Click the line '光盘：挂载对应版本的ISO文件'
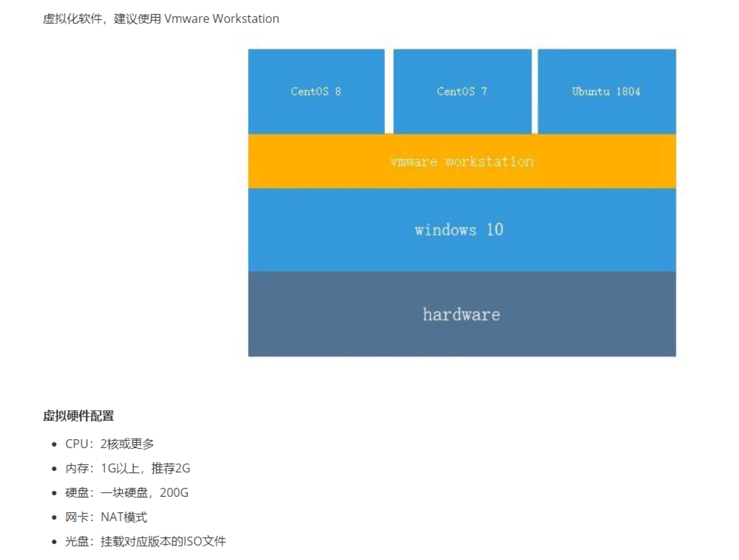Image resolution: width=739 pixels, height=560 pixels. (x=146, y=541)
